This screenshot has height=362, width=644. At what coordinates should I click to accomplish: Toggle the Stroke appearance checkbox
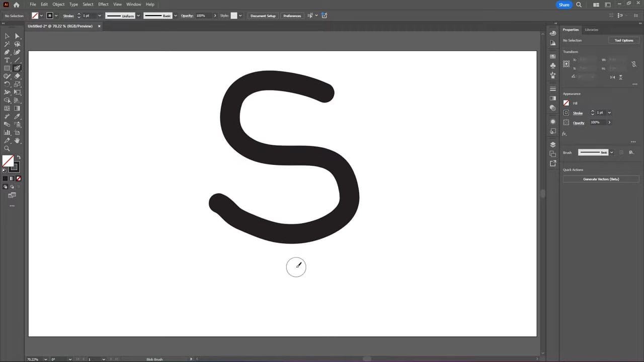pyautogui.click(x=566, y=113)
